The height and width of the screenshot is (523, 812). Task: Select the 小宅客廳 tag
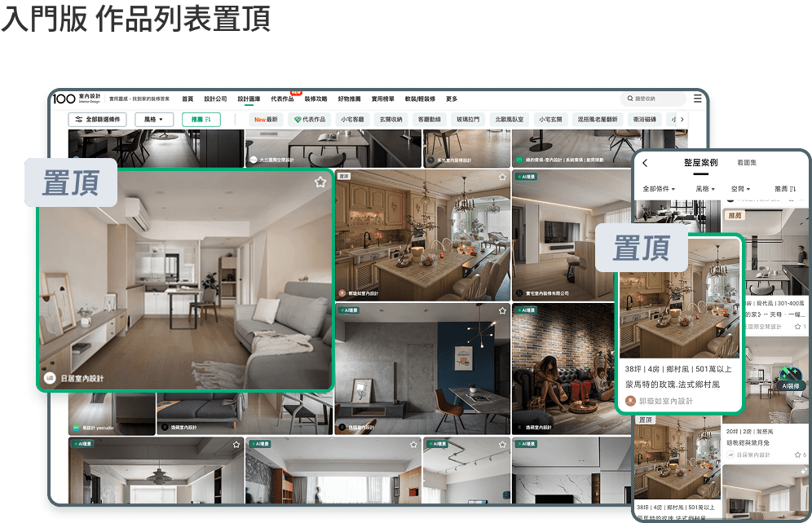click(x=352, y=120)
